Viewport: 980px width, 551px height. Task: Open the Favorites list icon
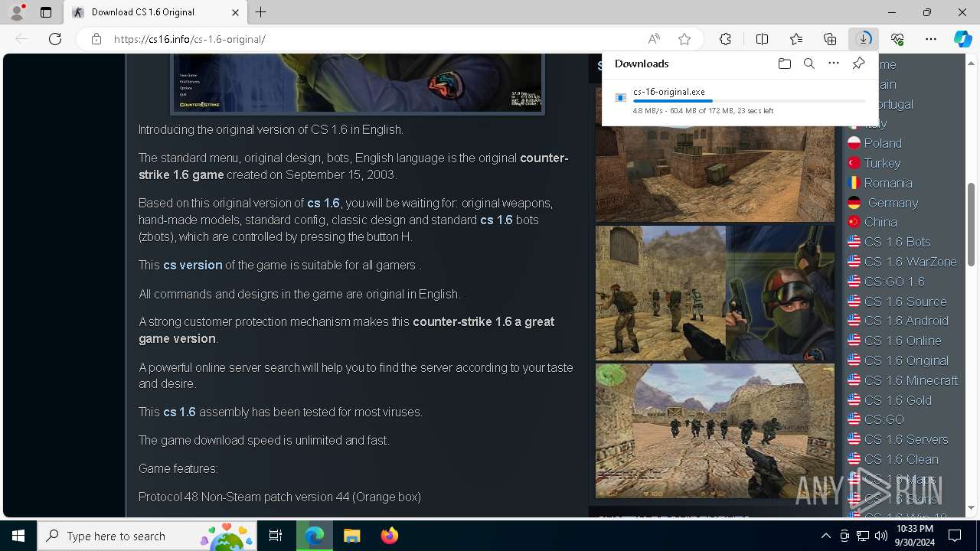pyautogui.click(x=796, y=39)
